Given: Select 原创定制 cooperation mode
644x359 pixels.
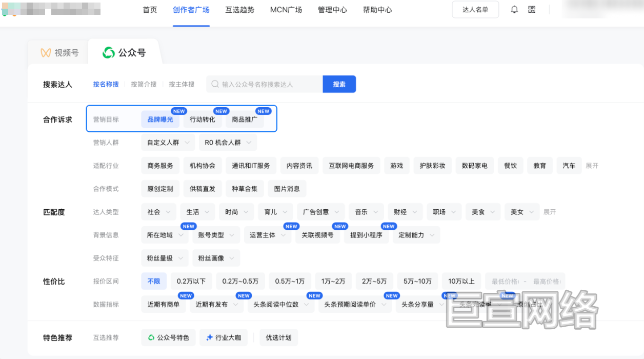Looking at the screenshot, I should pyautogui.click(x=160, y=189).
